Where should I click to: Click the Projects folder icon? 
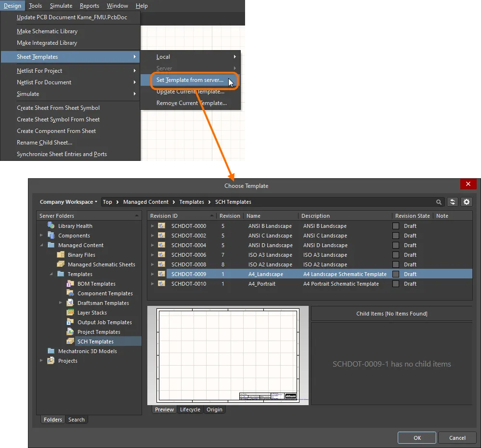[51, 360]
